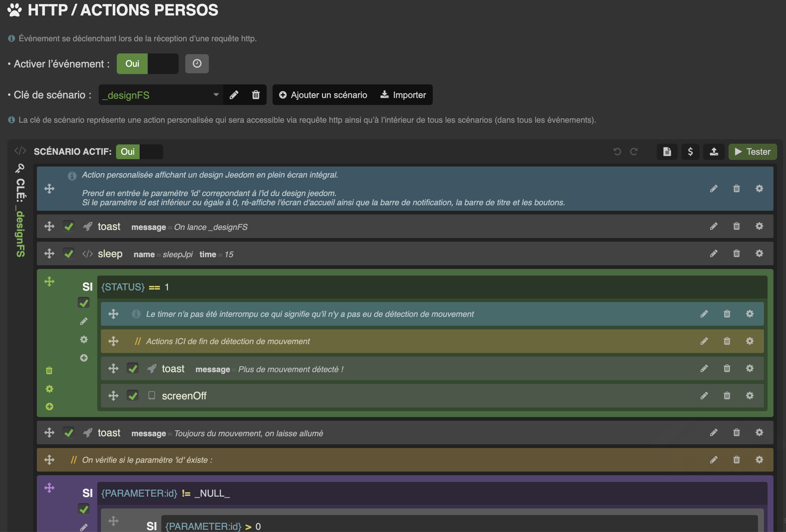This screenshot has width=786, height=532.
Task: Click the 'message = On lance _designFS' text
Action: click(189, 227)
